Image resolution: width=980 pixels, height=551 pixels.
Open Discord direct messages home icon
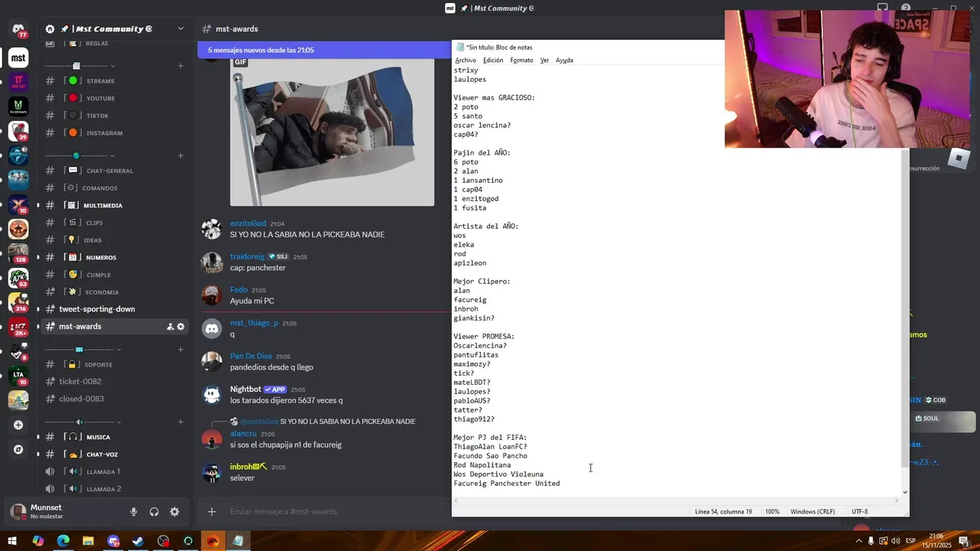[18, 29]
